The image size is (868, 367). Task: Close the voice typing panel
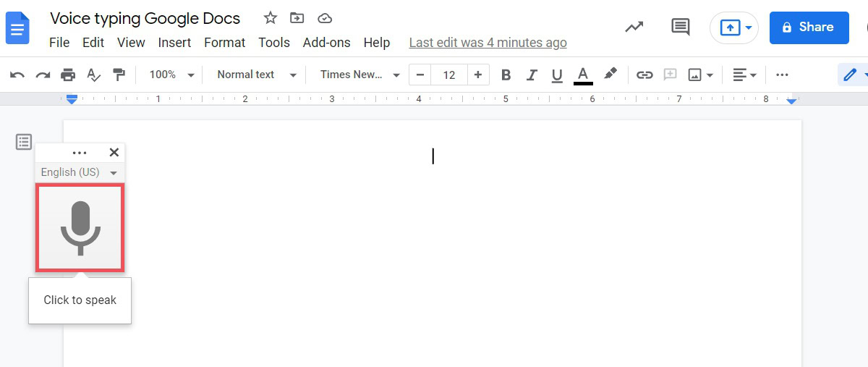(x=114, y=152)
